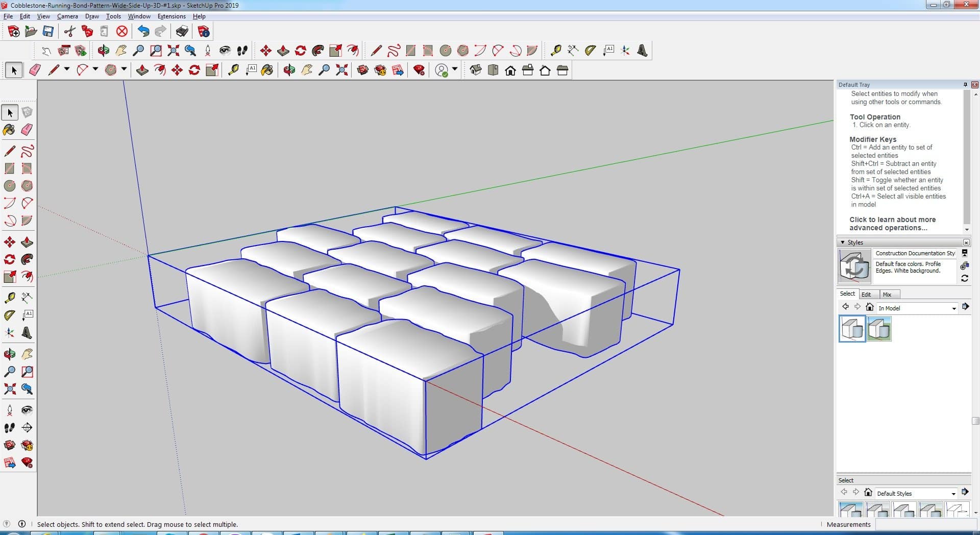Open the Default Styles collection dropdown
Screen dimensions: 980x535
pos(953,494)
